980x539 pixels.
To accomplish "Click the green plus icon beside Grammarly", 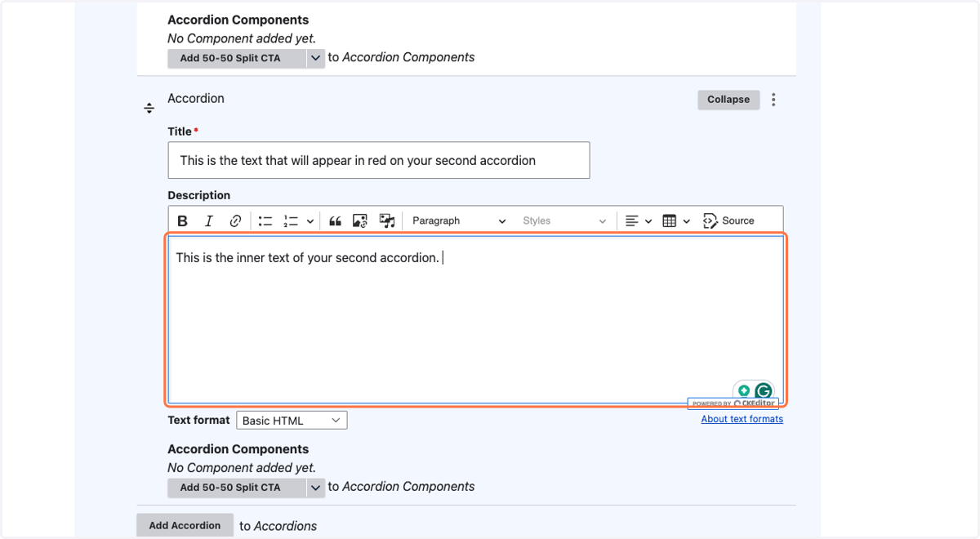I will pyautogui.click(x=744, y=391).
